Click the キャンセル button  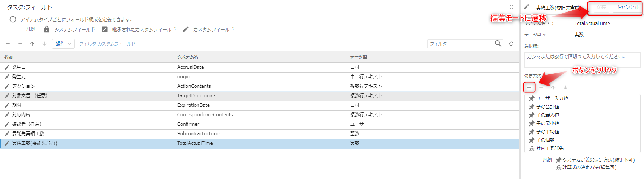627,7
